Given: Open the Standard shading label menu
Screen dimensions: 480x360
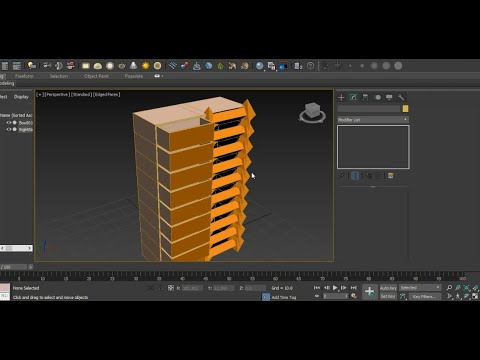Looking at the screenshot, I should point(81,95).
